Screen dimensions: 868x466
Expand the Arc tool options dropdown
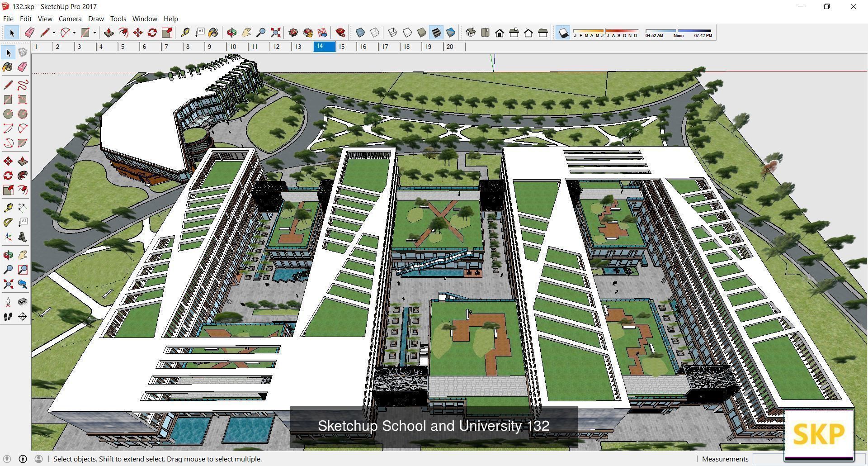pyautogui.click(x=74, y=33)
